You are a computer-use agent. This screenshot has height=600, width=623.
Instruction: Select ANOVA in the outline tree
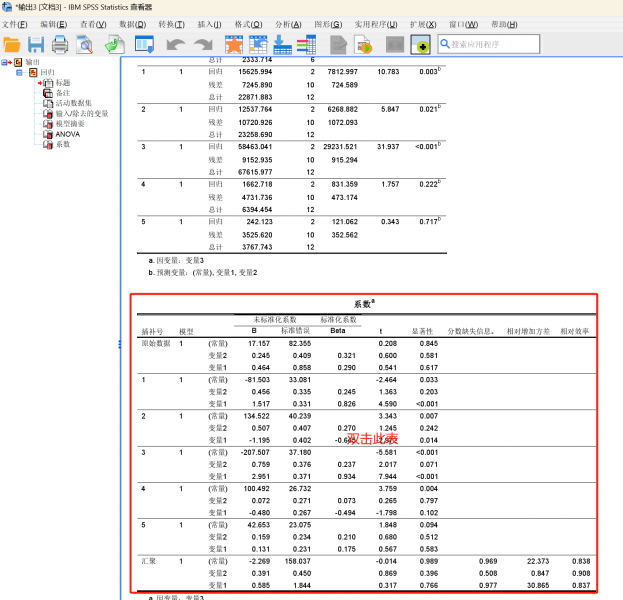[68, 134]
